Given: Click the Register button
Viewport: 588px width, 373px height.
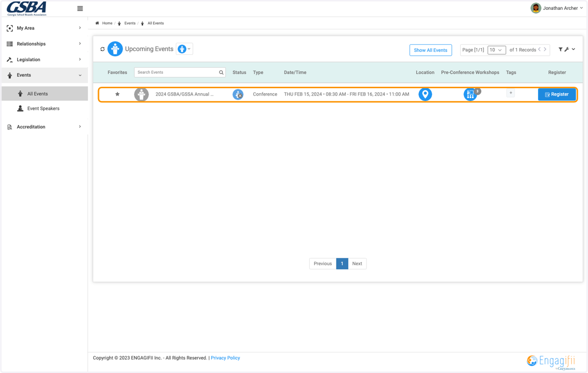Looking at the screenshot, I should 557,94.
